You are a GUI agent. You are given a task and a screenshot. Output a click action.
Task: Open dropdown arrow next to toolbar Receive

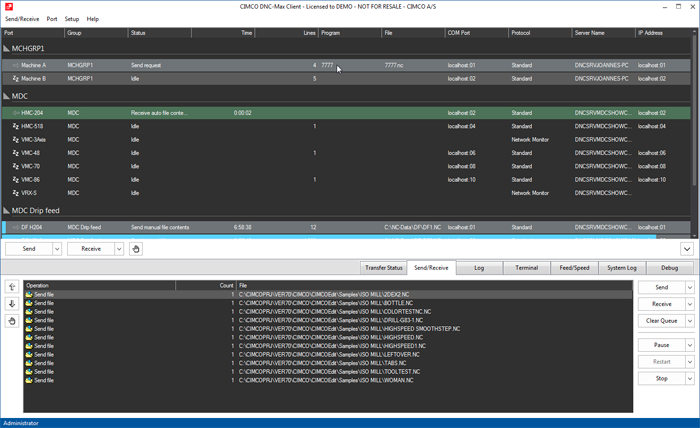tap(119, 249)
